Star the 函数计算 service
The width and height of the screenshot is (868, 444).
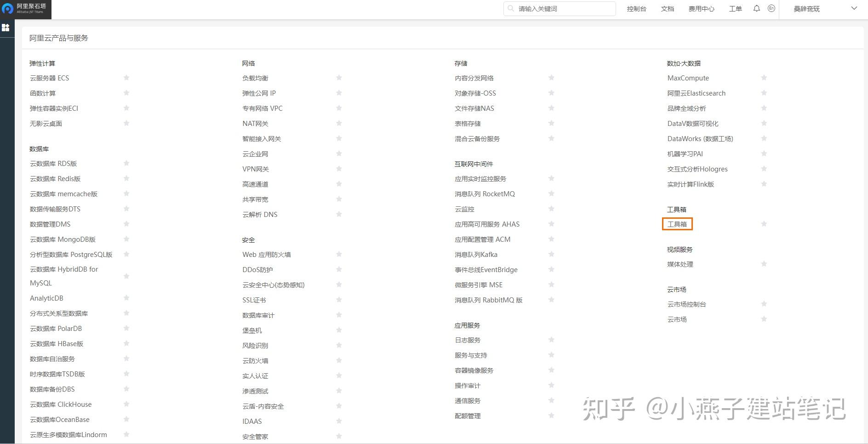coord(126,93)
